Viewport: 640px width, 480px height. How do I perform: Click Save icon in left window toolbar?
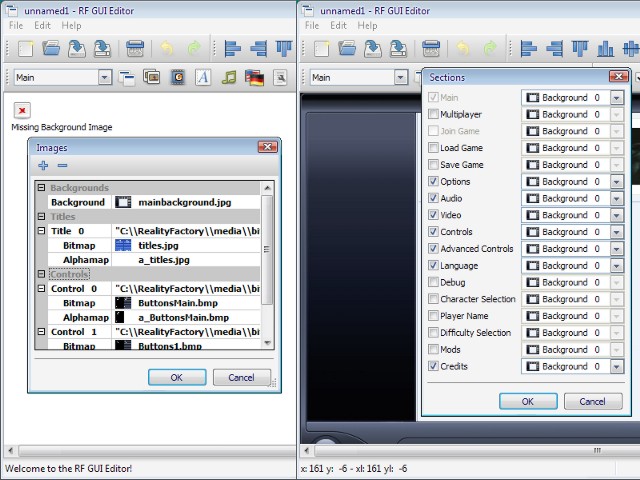click(77, 48)
